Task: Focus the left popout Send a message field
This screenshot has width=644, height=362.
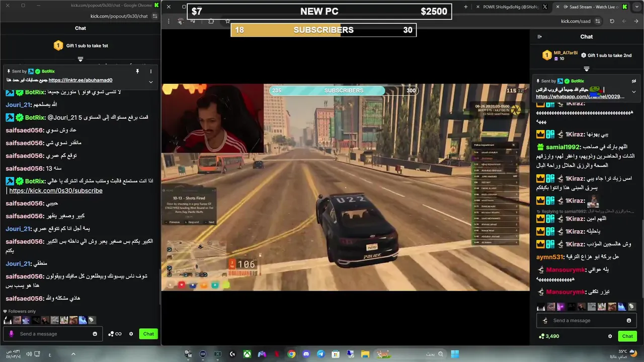Action: (53, 334)
